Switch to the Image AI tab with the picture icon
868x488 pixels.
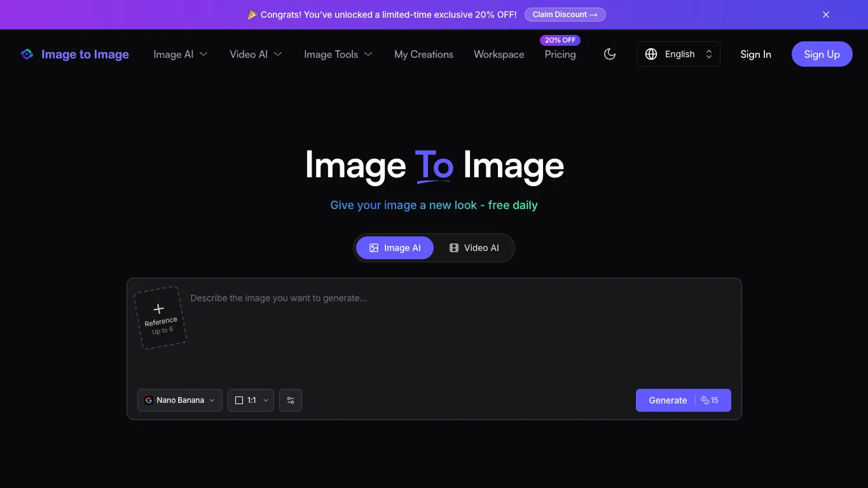(395, 248)
